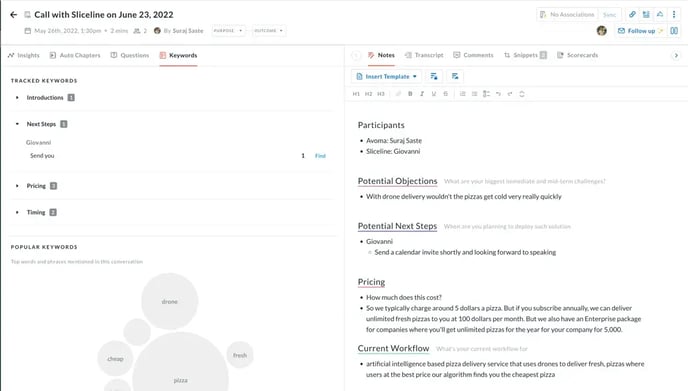688x391 pixels.
Task: Click the "Avoma: Suraj Saste" participant line
Action: 394,140
